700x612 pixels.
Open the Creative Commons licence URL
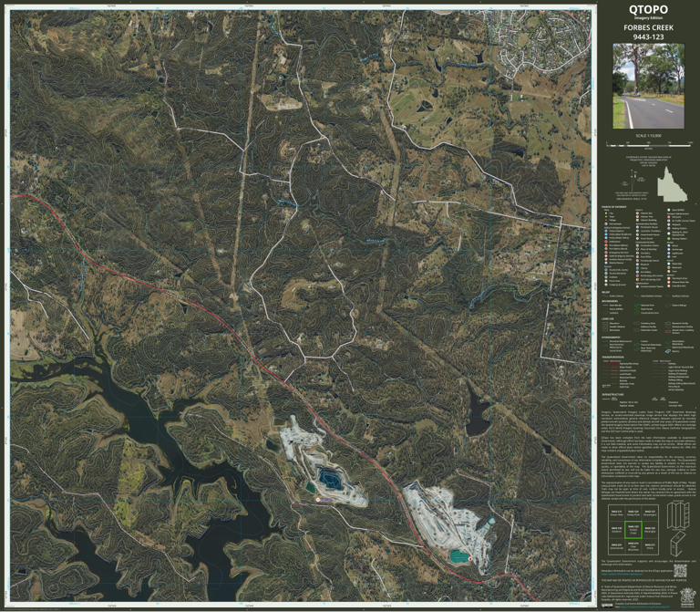click(x=646, y=607)
